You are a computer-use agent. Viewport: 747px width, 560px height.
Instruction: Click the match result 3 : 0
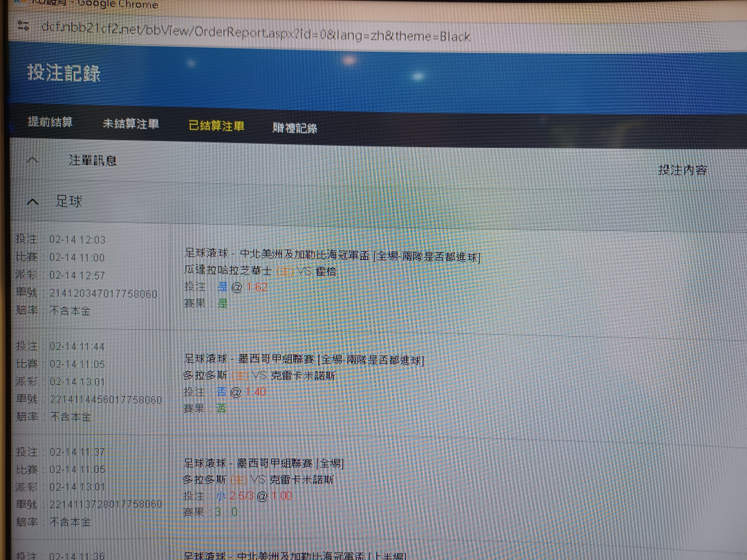[225, 512]
